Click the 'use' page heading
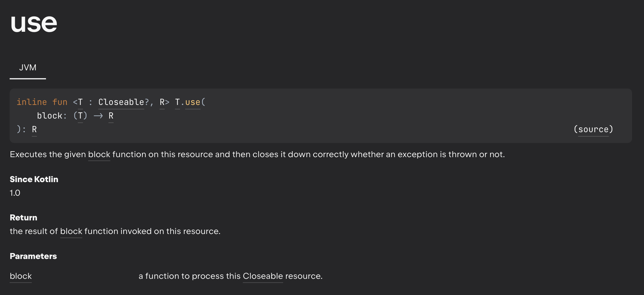644x295 pixels. [x=34, y=23]
